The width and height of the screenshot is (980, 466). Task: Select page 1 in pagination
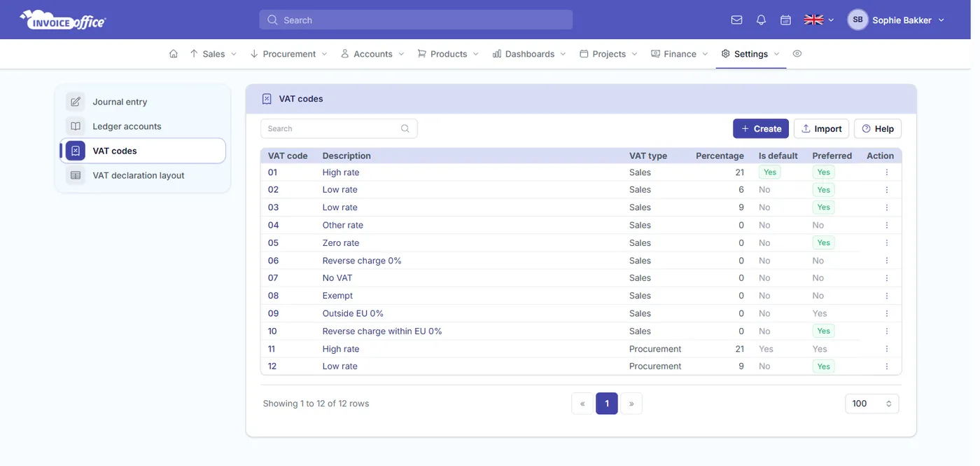pos(607,404)
